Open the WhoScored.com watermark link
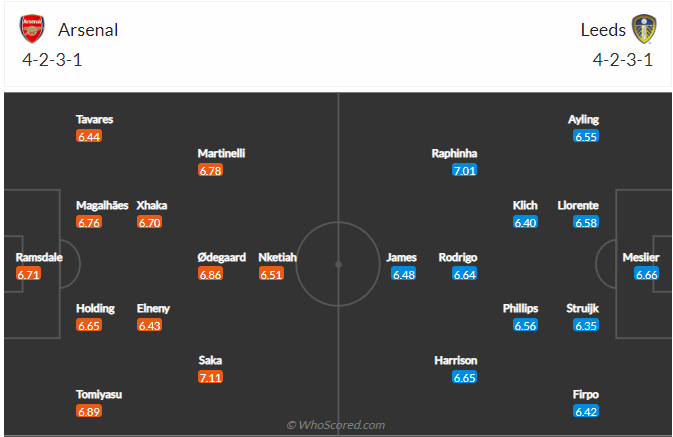673x437 pixels. pos(336,425)
